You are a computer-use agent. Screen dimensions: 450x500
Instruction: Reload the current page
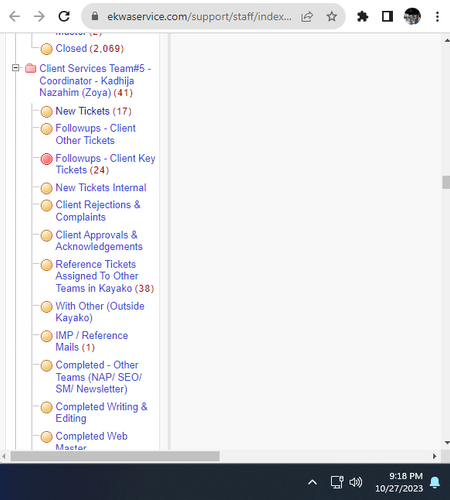point(64,16)
